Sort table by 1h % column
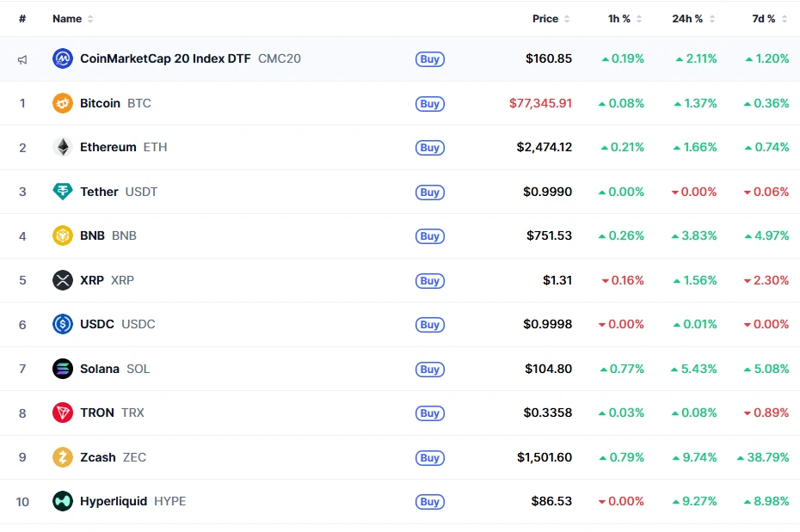This screenshot has width=800, height=532. pos(625,19)
